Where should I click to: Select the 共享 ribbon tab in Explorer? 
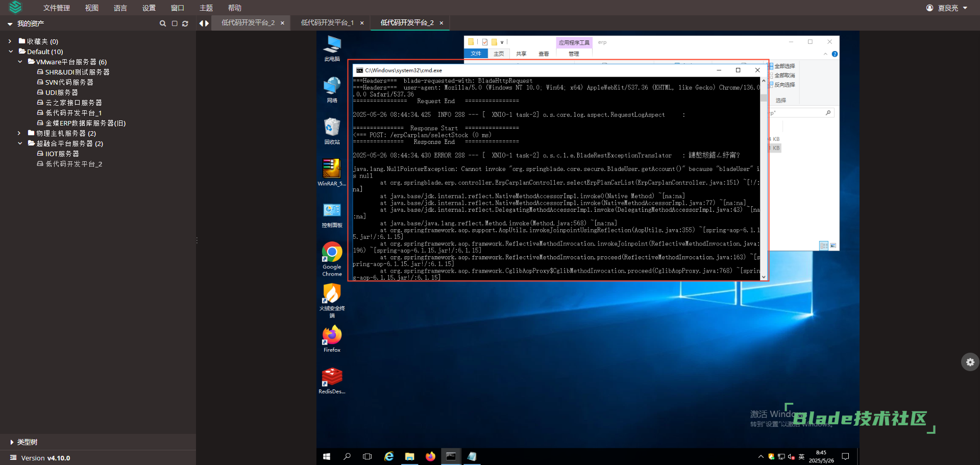[521, 54]
